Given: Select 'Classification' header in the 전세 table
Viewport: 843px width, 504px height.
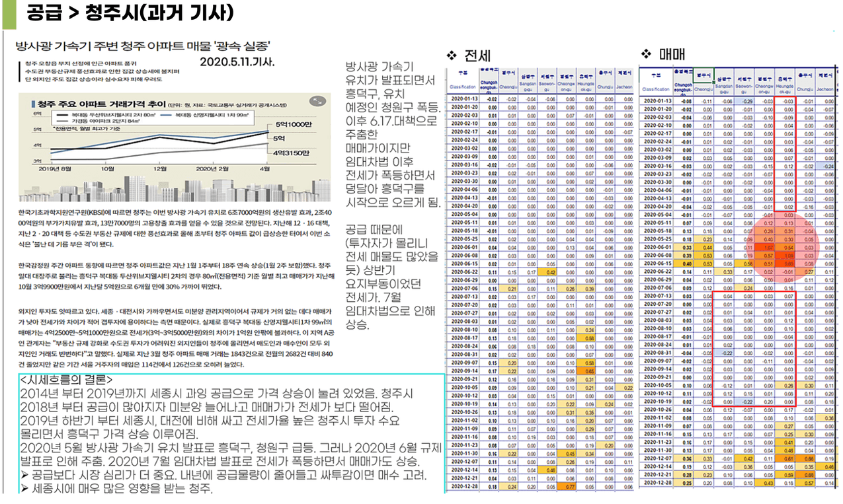Looking at the screenshot, I should (463, 87).
